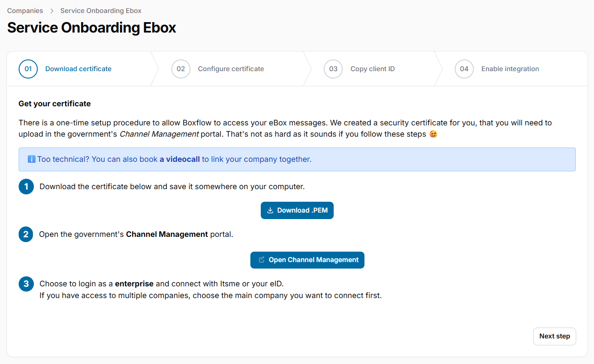Select the Download certificate step label

(78, 69)
